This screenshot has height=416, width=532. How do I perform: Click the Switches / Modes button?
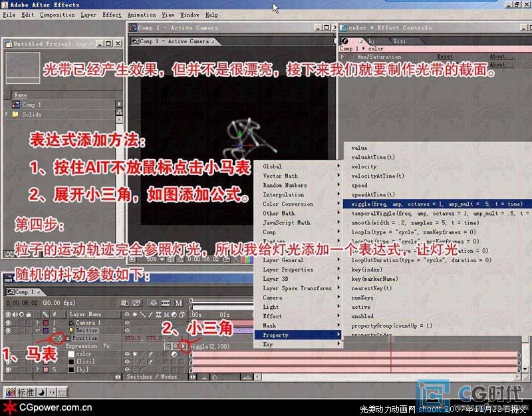point(152,377)
